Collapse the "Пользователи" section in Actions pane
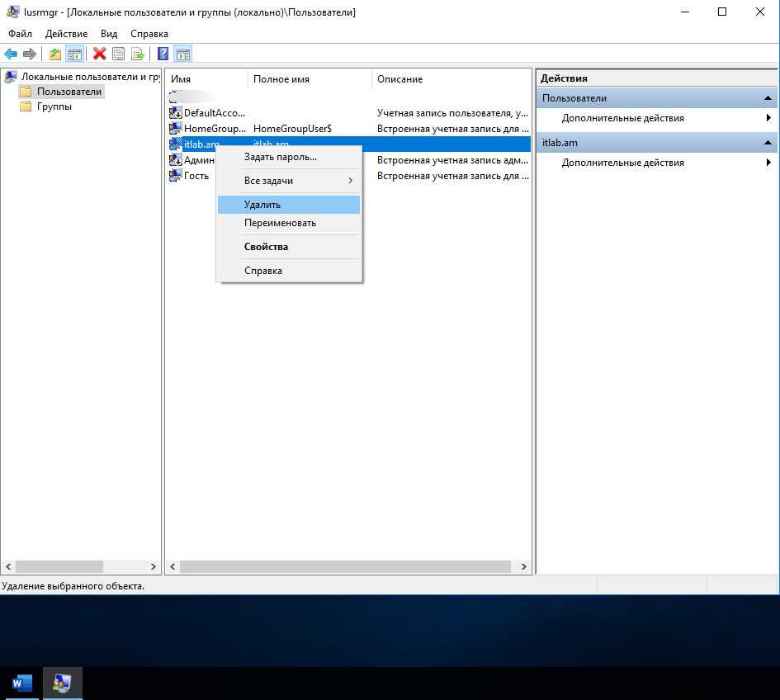This screenshot has height=700, width=780. [x=768, y=98]
